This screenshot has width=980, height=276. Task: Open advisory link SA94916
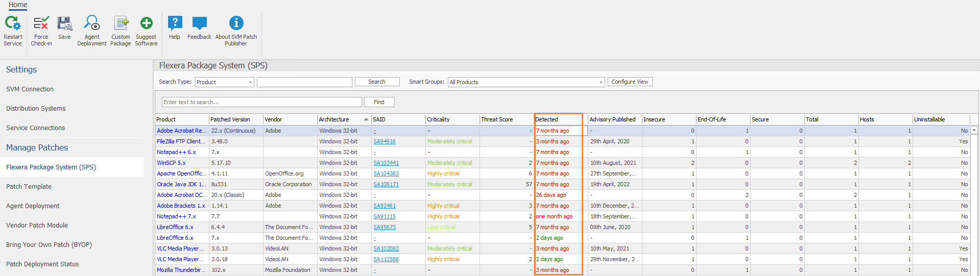385,141
